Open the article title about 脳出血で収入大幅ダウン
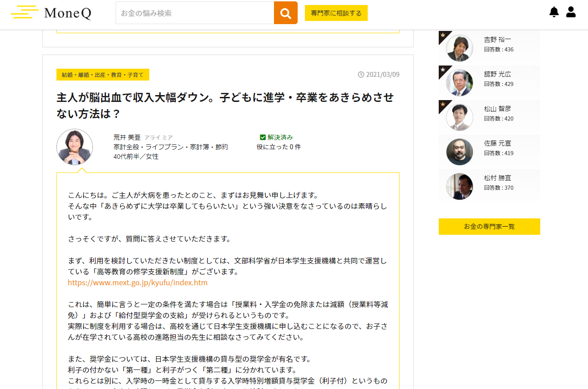 pos(225,105)
